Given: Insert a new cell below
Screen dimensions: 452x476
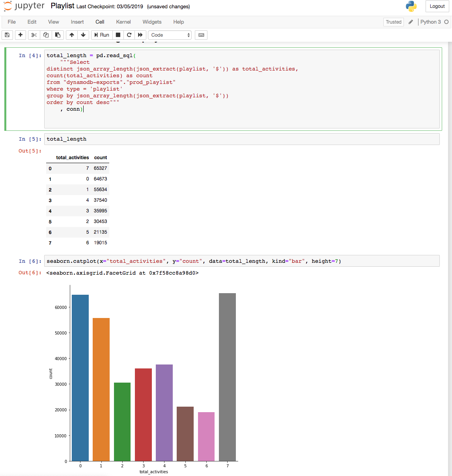Looking at the screenshot, I should (20, 35).
